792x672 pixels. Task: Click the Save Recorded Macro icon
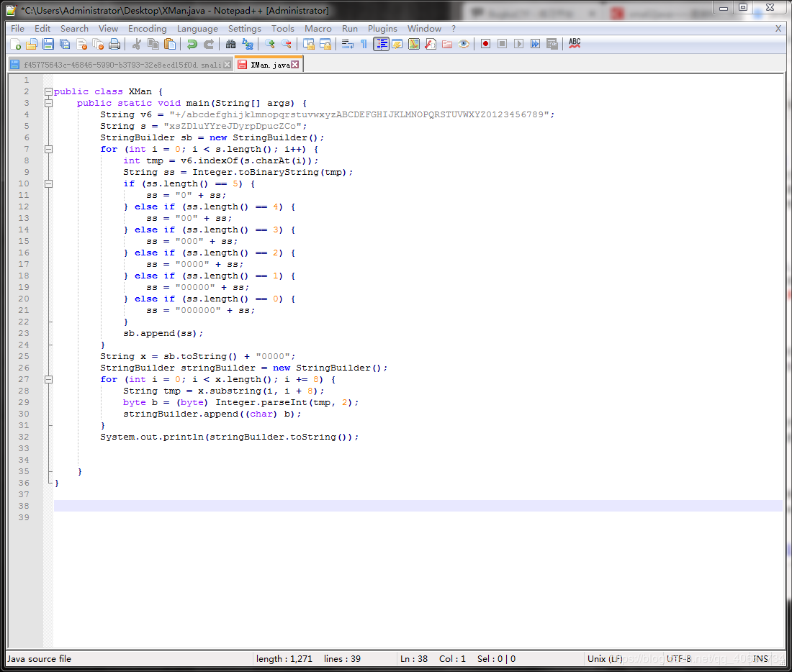pos(552,44)
